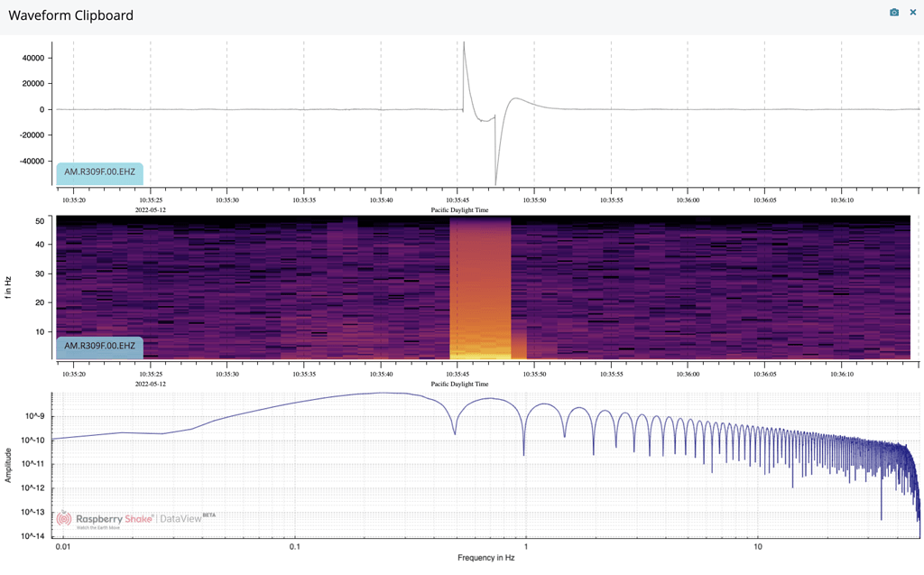
Task: Click the "f in Hz" spectrogram axis label
Action: click(x=8, y=287)
